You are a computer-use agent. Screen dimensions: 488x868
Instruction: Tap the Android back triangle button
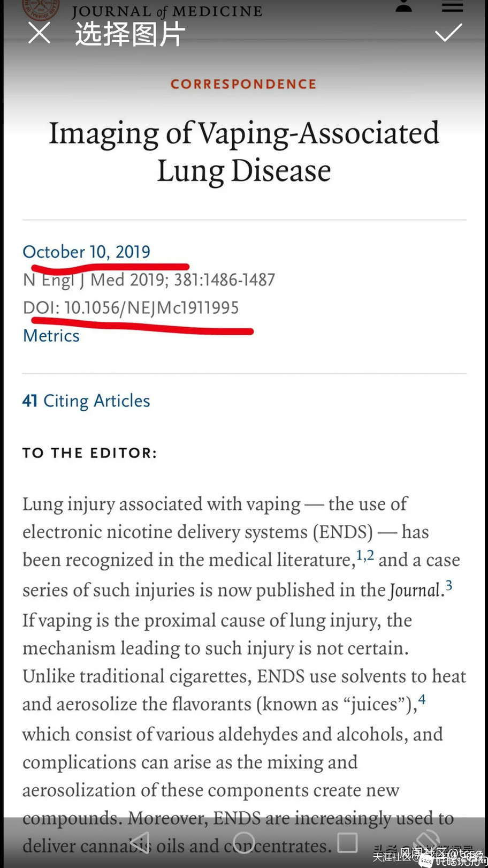point(140,842)
